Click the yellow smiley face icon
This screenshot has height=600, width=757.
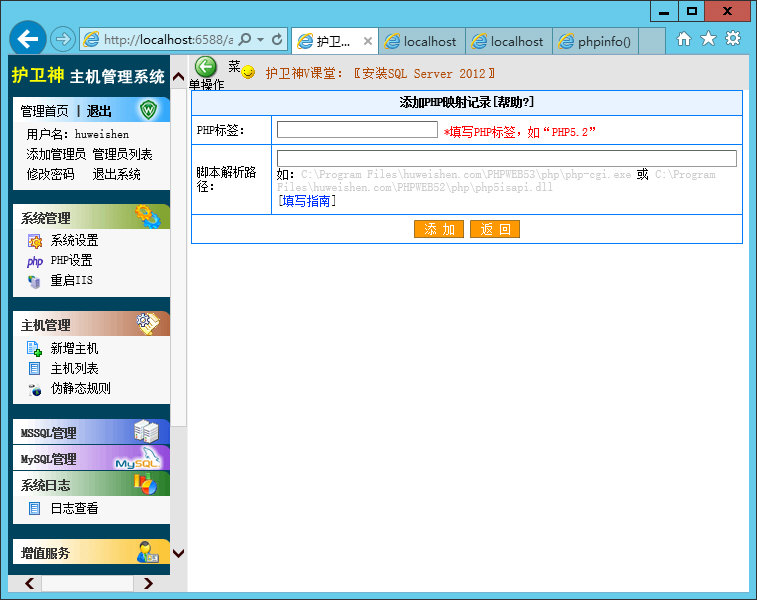248,72
